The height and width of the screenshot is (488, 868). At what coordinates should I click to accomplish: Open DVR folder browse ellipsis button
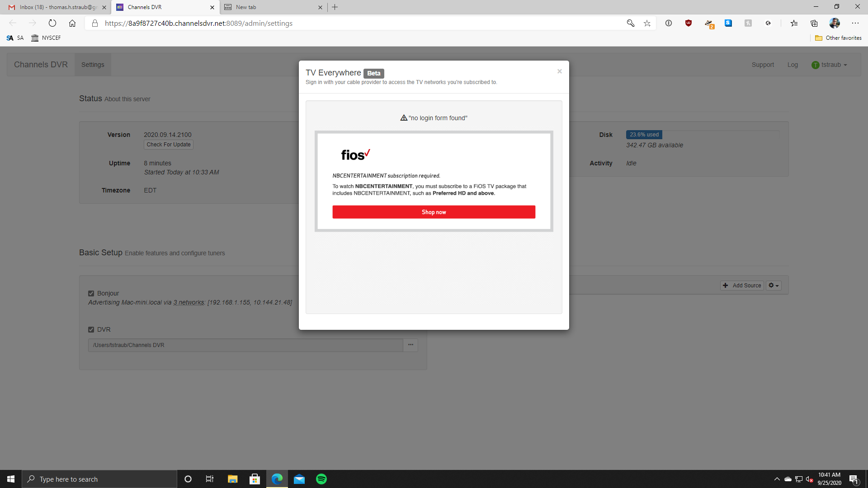tap(410, 345)
